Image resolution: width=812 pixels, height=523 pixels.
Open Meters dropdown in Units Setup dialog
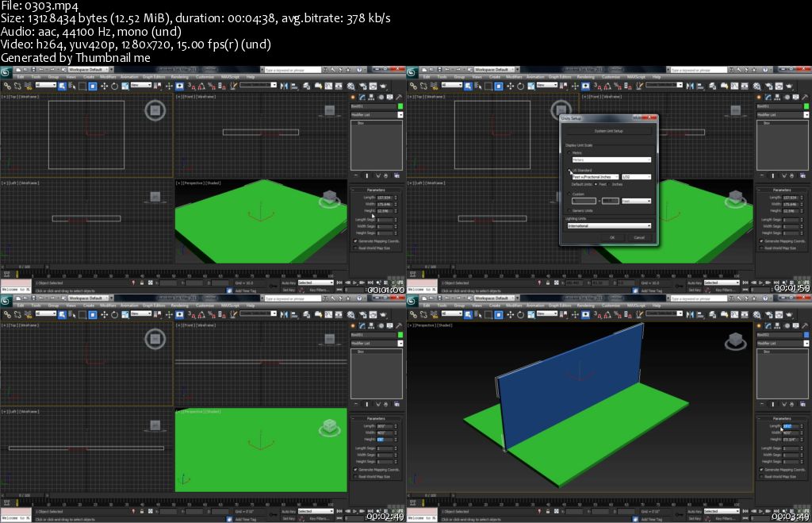click(611, 160)
